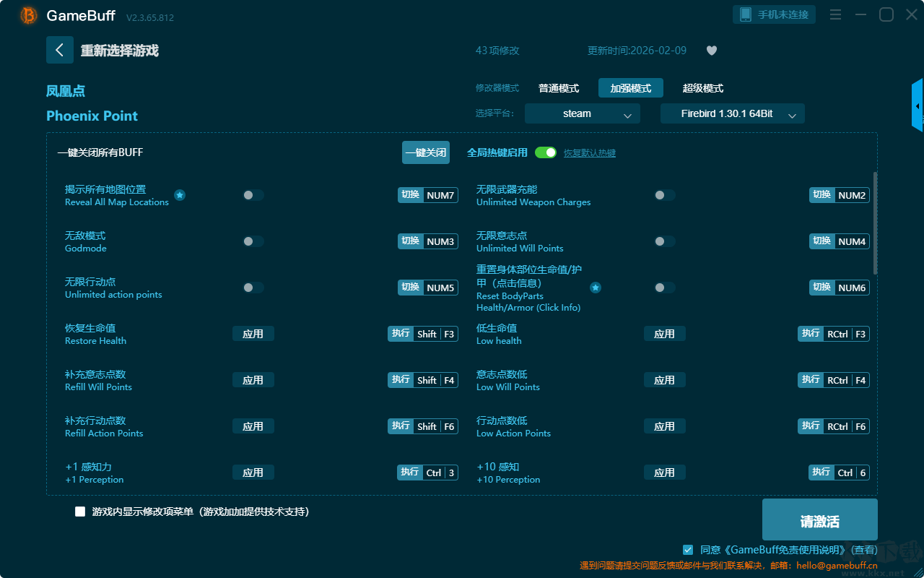Enable Godmode switch

253,241
